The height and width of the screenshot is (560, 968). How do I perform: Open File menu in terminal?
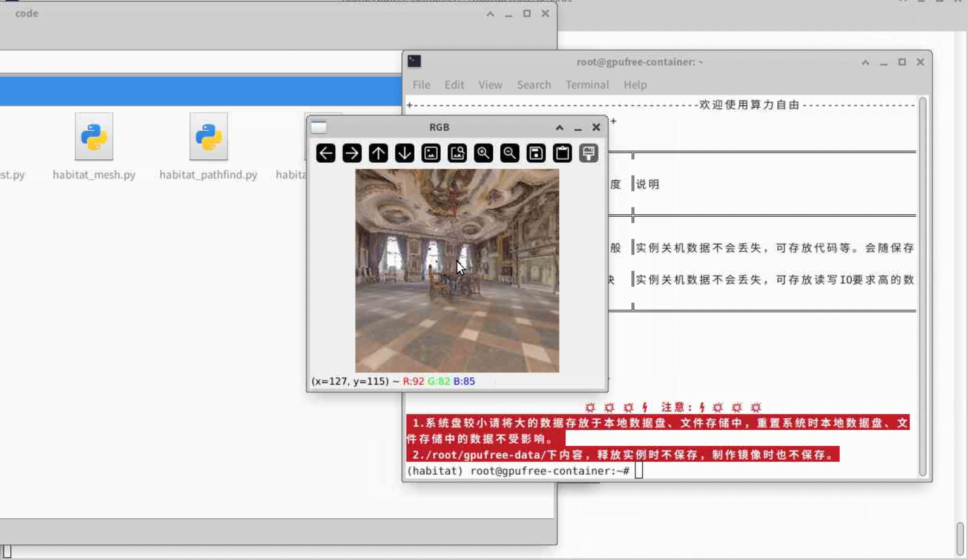click(421, 85)
